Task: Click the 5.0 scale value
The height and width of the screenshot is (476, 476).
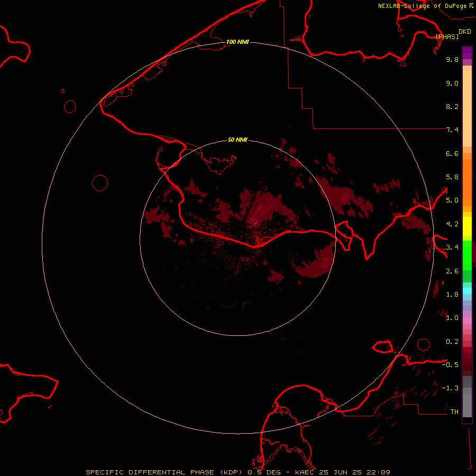Action: pyautogui.click(x=452, y=200)
